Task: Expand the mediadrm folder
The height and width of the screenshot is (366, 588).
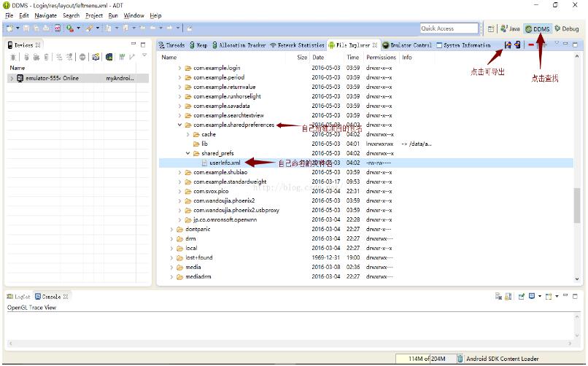Action: [x=171, y=277]
